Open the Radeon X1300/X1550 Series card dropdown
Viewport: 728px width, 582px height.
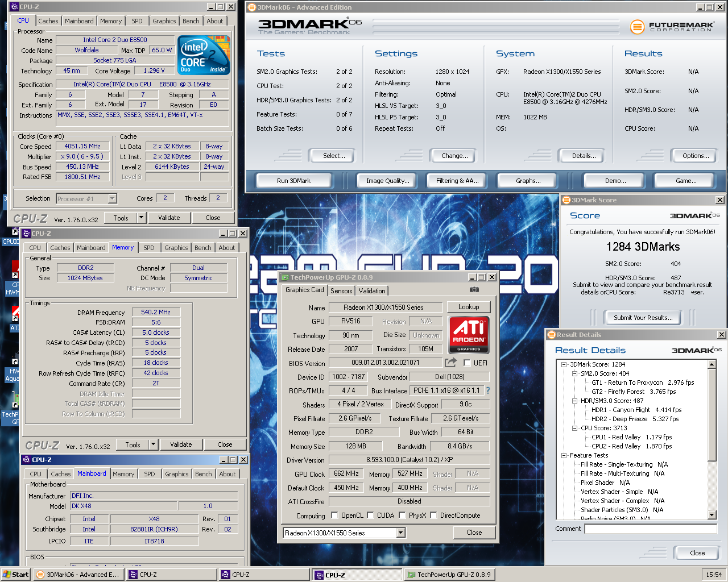pyautogui.click(x=400, y=533)
